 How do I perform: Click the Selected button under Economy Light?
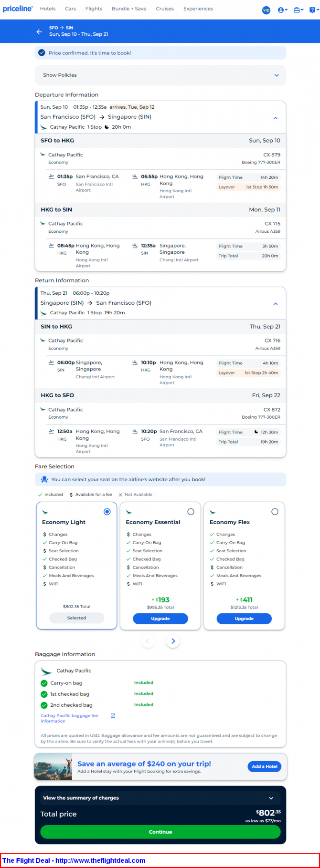(76, 618)
